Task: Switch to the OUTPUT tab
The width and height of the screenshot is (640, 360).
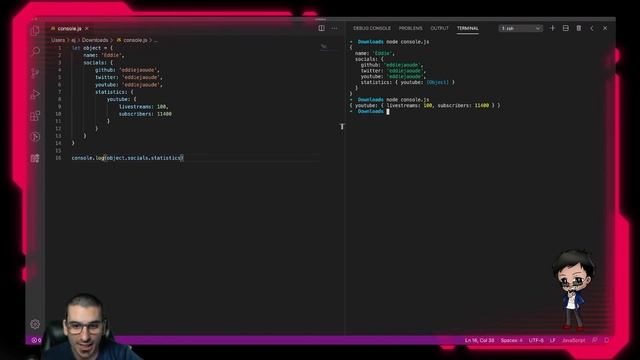Action: [x=440, y=28]
